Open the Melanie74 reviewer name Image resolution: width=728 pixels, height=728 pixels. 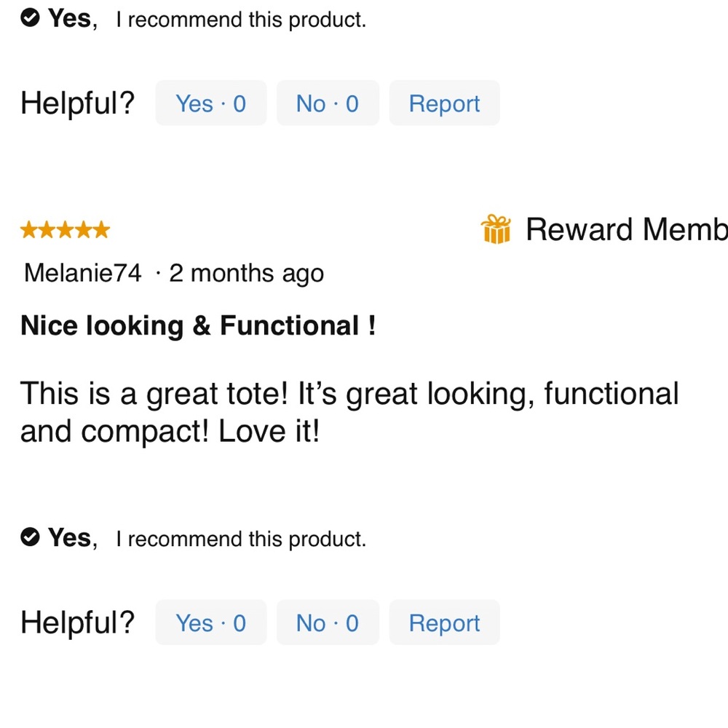click(x=83, y=273)
